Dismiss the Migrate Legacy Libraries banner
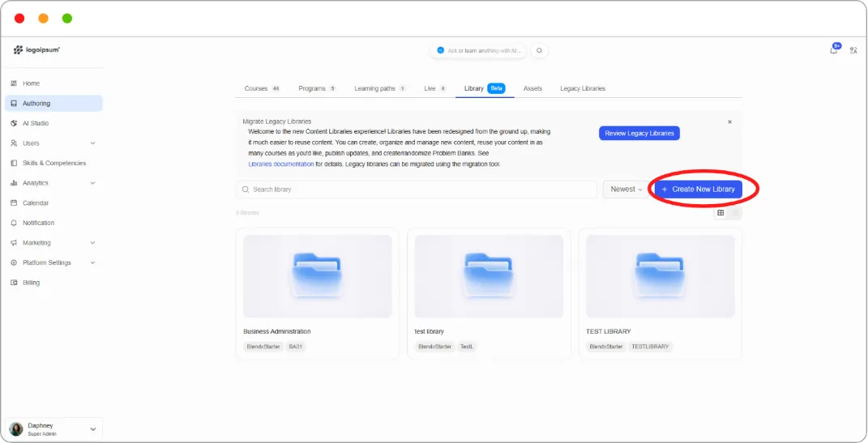The image size is (868, 443). 729,121
